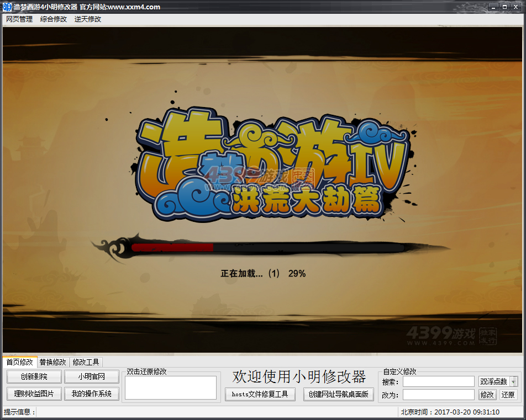Minimize the 小明修改器 window

click(x=493, y=7)
